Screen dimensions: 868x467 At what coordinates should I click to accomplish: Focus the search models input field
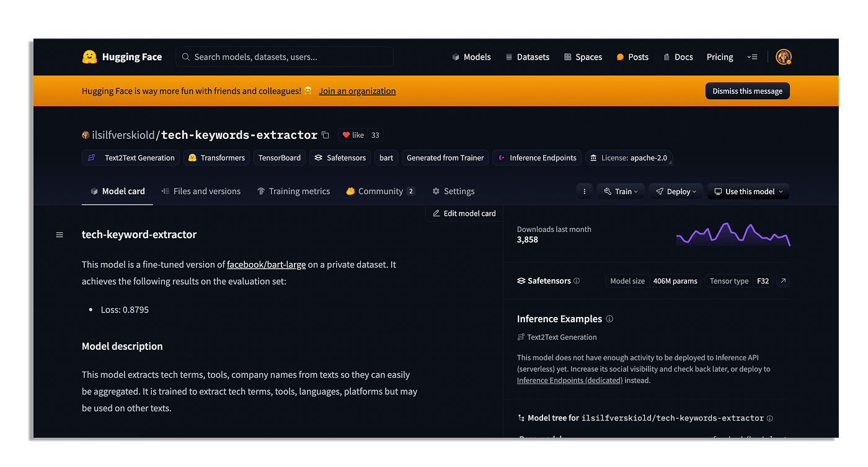[285, 57]
